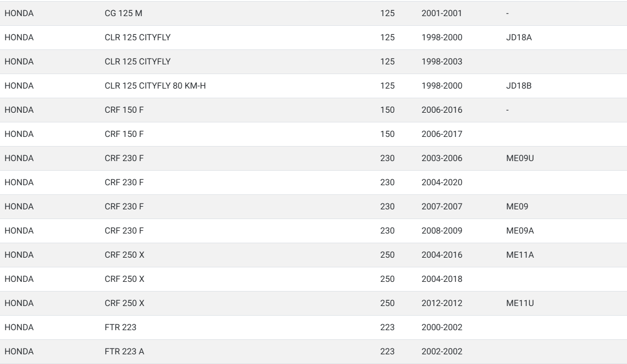Viewport: 627px width, 364px height.
Task: Click displacement 150 in CRF 150 F 2006-2016 row
Action: (x=387, y=110)
